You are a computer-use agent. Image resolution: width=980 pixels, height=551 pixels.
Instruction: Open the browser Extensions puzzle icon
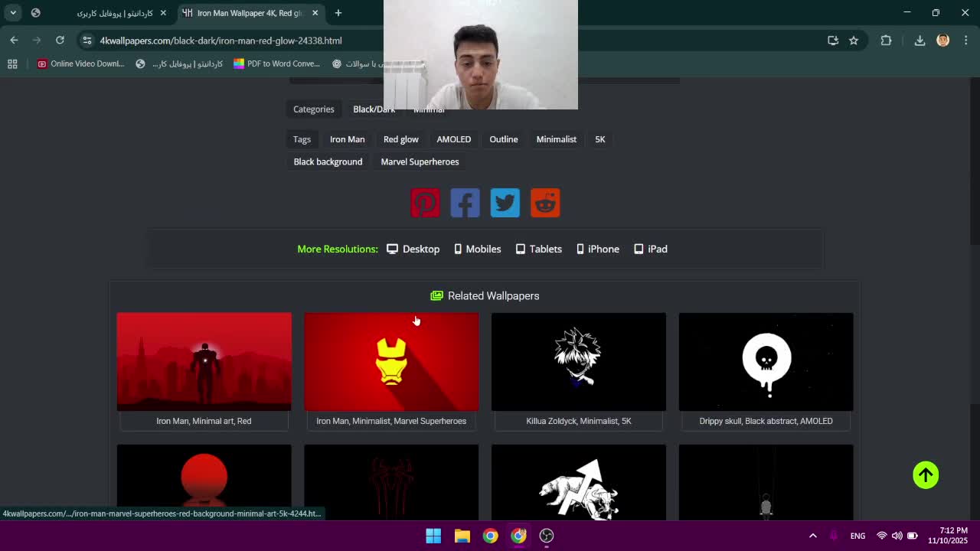click(x=886, y=41)
